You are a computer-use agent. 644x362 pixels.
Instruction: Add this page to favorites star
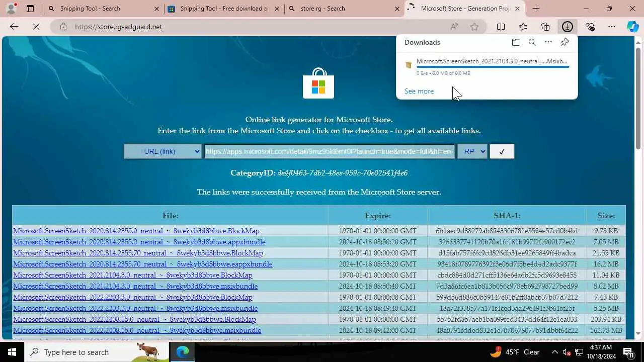474,27
